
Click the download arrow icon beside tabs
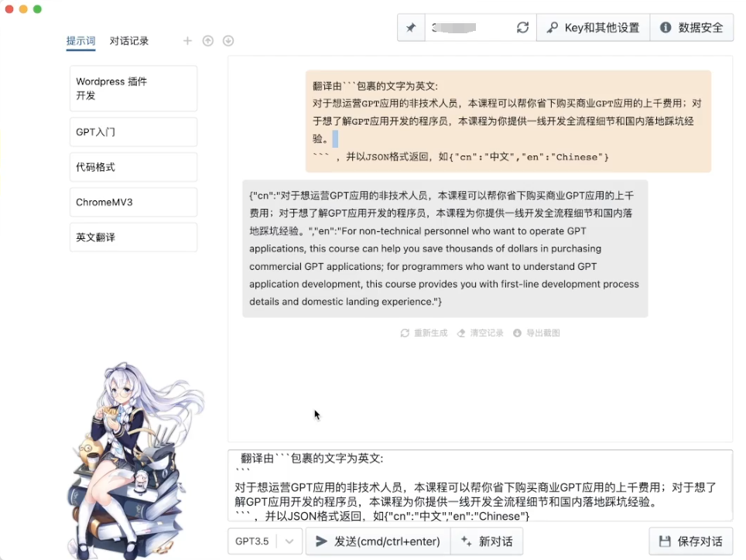[x=228, y=41]
